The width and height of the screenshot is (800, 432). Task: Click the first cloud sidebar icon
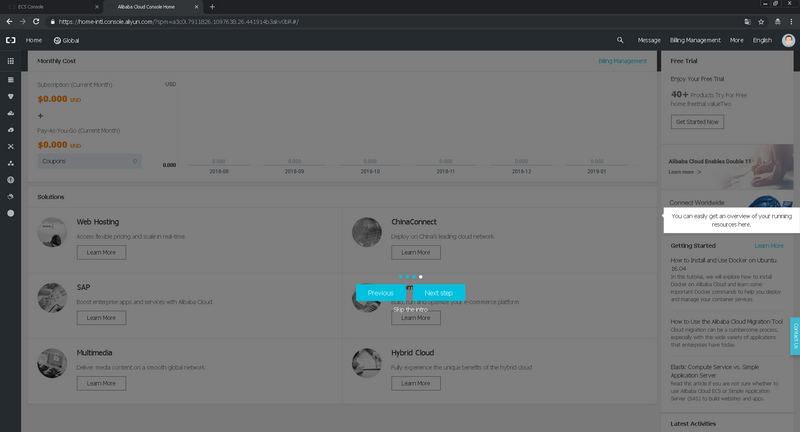[11, 113]
